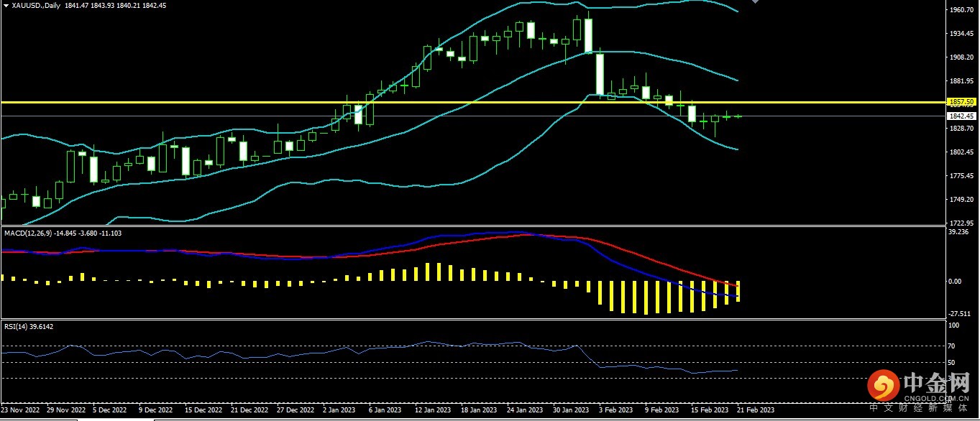Click the RSI 70 level label

click(955, 346)
